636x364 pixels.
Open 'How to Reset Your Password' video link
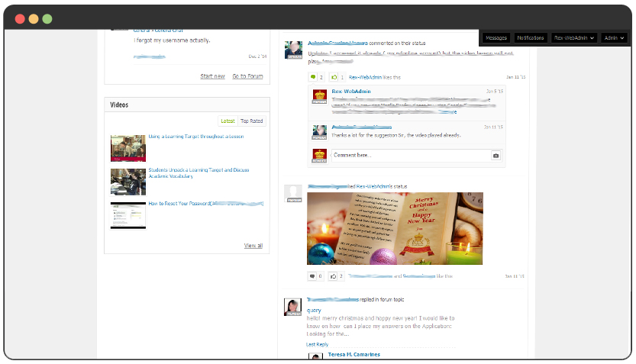point(205,204)
